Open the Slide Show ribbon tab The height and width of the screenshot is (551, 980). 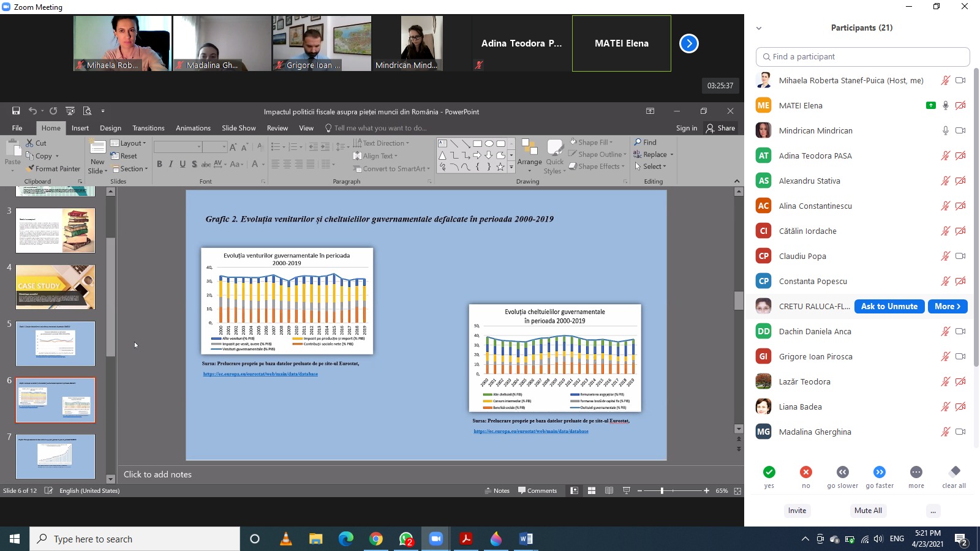[x=239, y=128]
